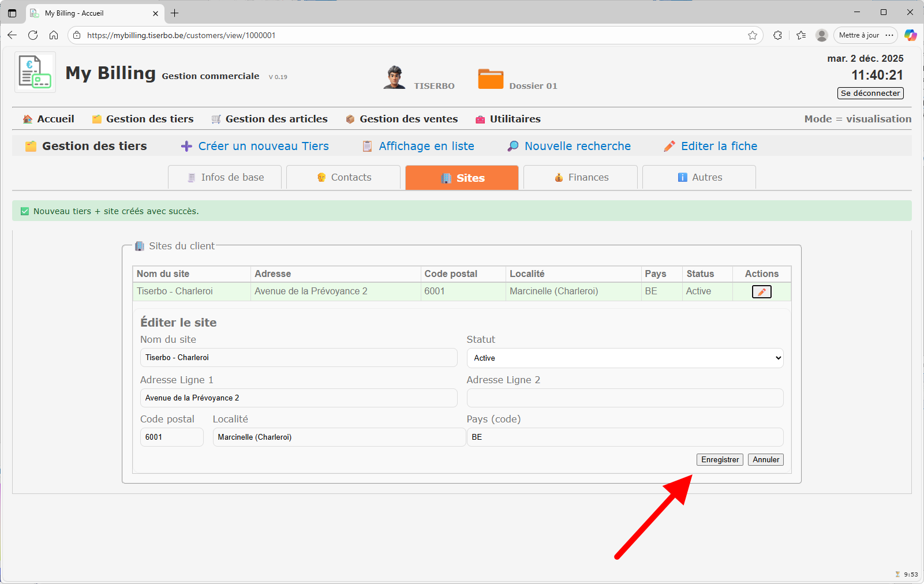Click the My Billing invoice logo
924x584 pixels.
tap(35, 72)
